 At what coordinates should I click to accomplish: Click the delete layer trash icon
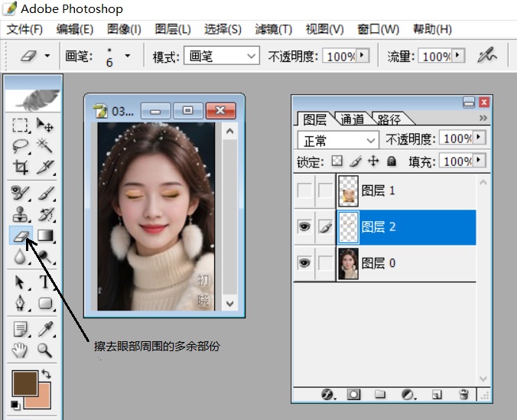click(x=463, y=395)
